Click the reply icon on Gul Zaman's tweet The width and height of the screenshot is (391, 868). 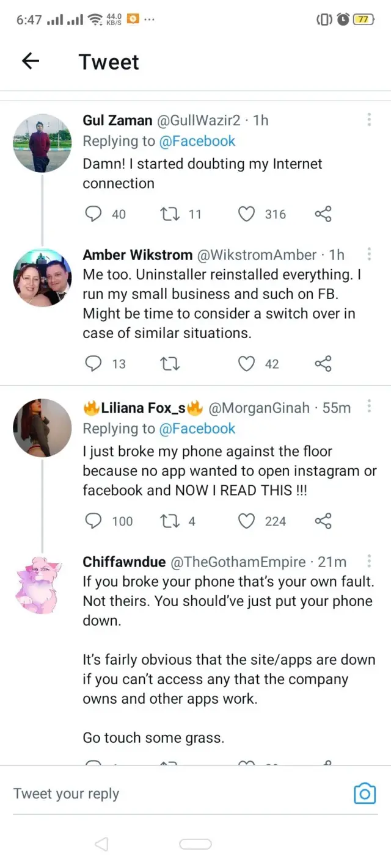tap(93, 214)
